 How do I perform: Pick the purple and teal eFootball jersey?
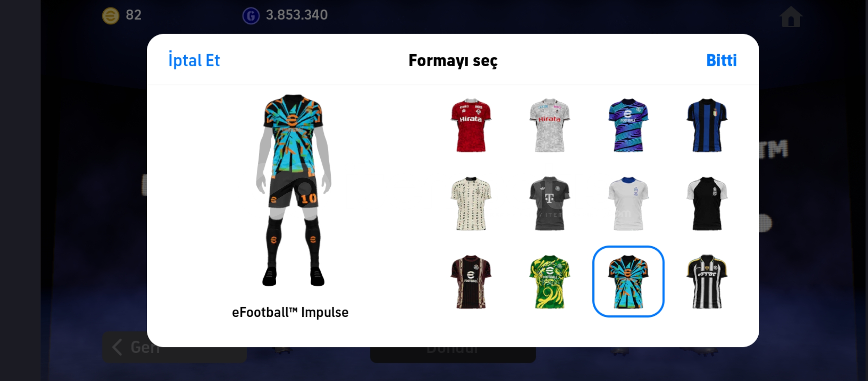pyautogui.click(x=628, y=125)
